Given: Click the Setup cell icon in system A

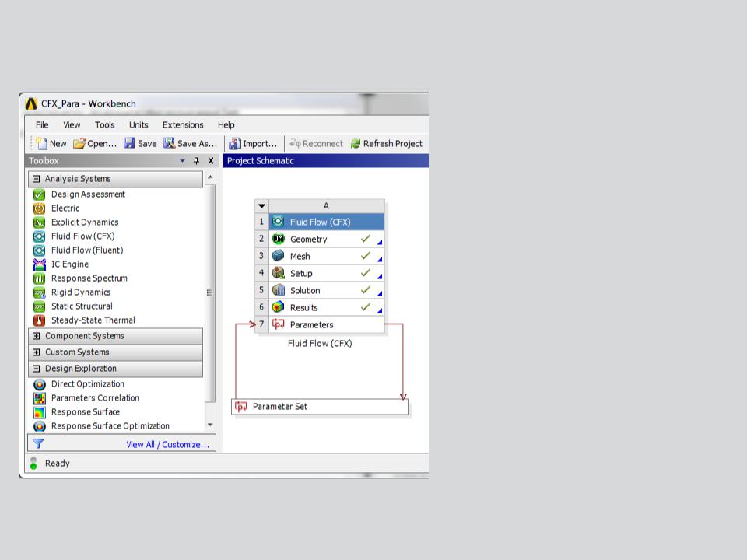Looking at the screenshot, I should tap(279, 273).
